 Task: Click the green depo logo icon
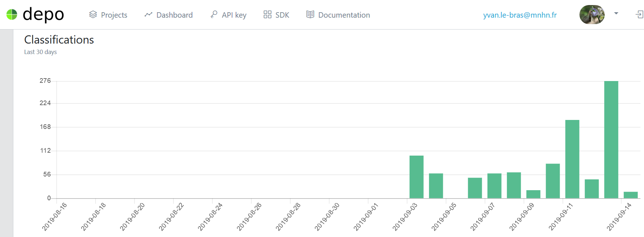coord(12,14)
